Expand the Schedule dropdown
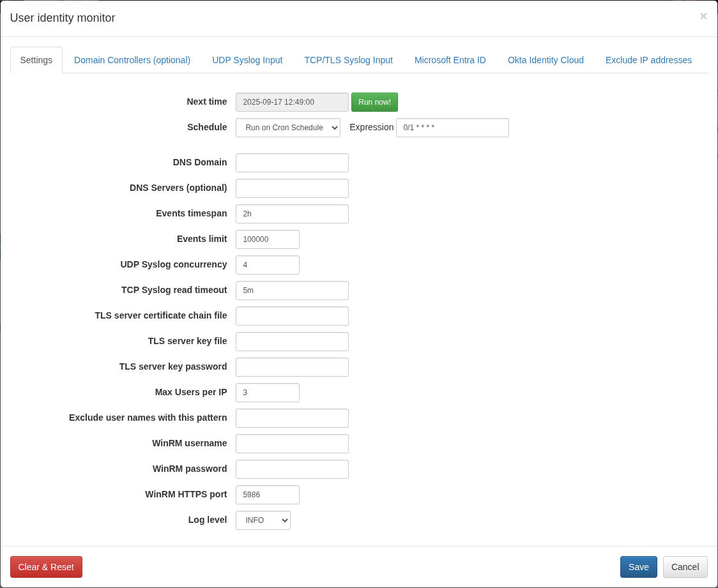Screen dimensions: 718x588 pos(288,128)
